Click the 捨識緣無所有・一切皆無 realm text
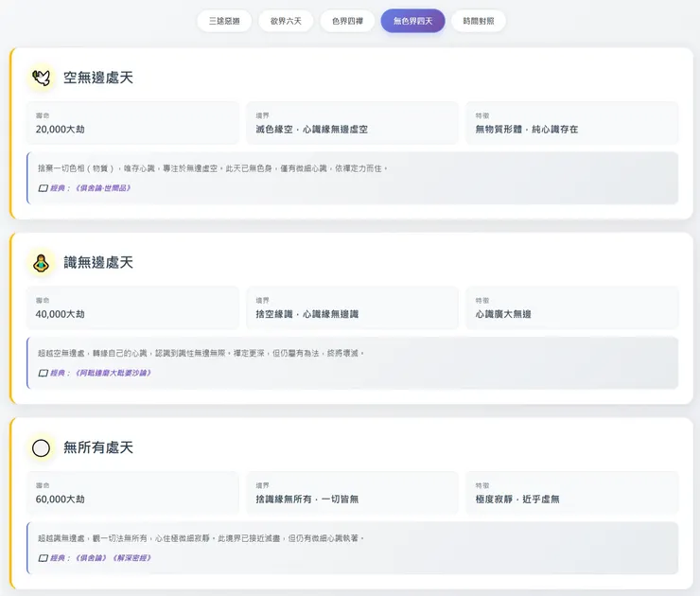Viewport: 700px width, 596px height. click(307, 500)
